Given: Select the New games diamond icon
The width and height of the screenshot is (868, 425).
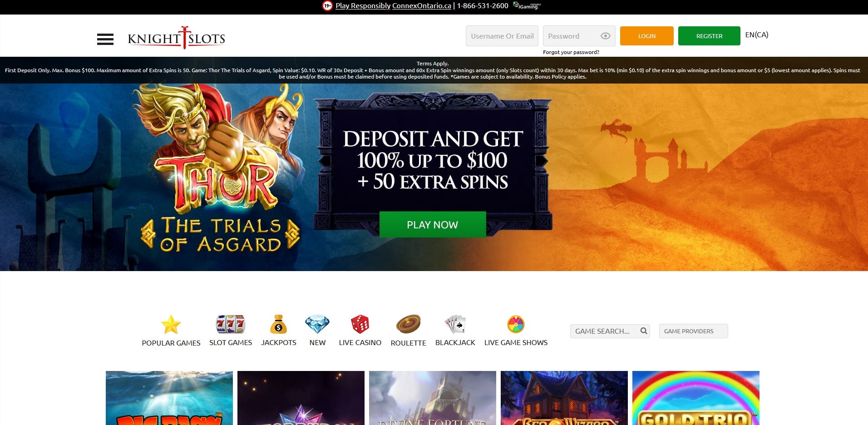Looking at the screenshot, I should point(317,324).
